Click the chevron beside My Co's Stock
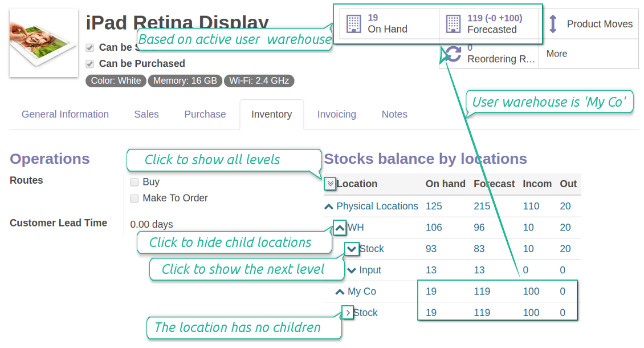644x348 pixels. pos(348,313)
